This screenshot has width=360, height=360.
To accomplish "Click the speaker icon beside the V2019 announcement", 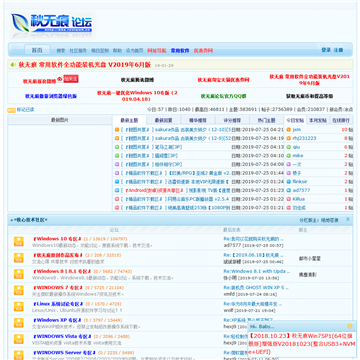I will pos(13,65).
